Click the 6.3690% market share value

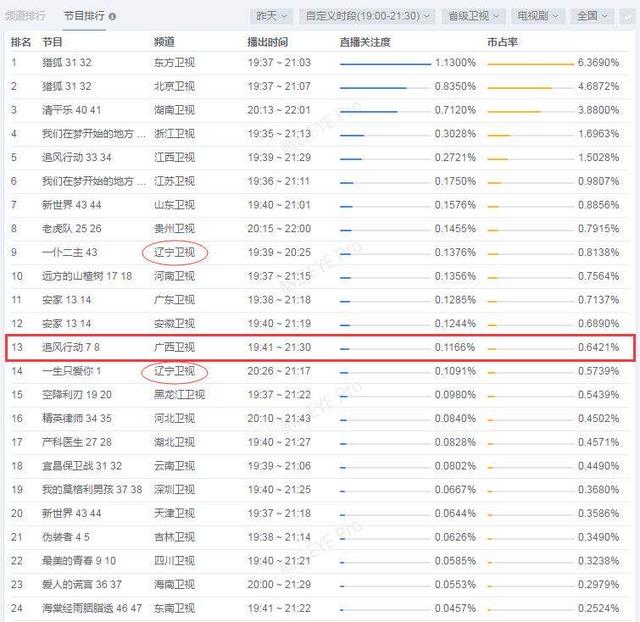598,62
